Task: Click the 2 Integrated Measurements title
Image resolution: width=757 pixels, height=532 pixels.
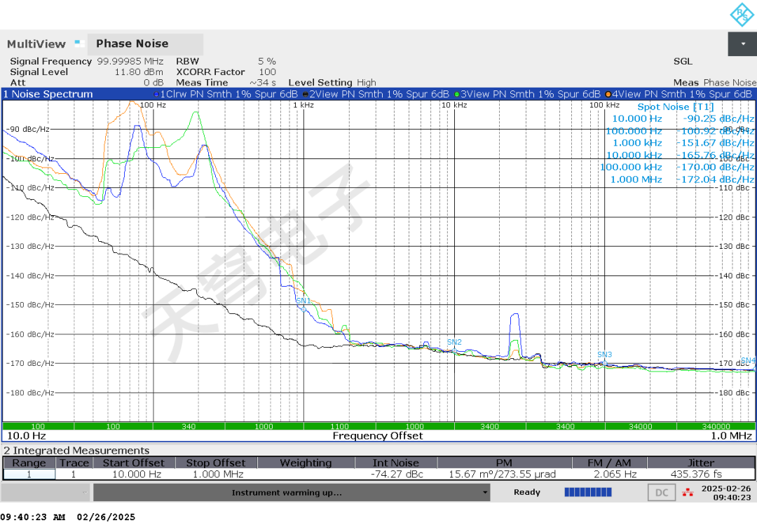Action: click(x=76, y=451)
